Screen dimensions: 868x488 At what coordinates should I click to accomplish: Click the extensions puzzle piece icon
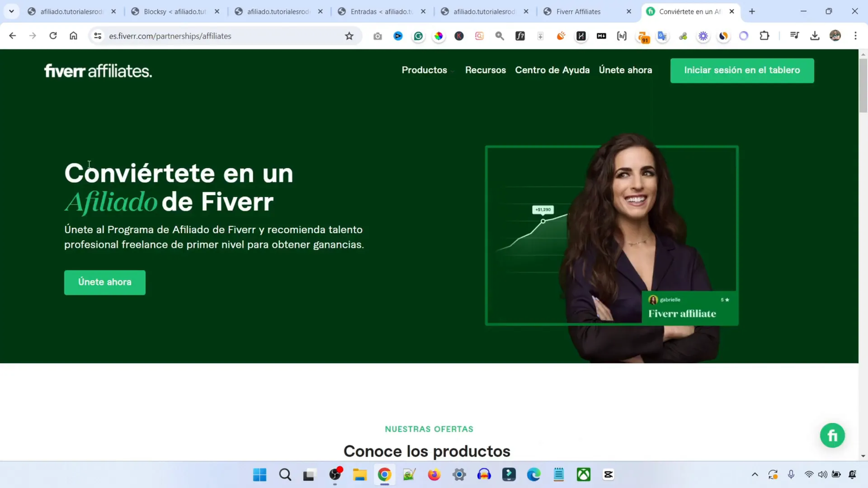(765, 36)
